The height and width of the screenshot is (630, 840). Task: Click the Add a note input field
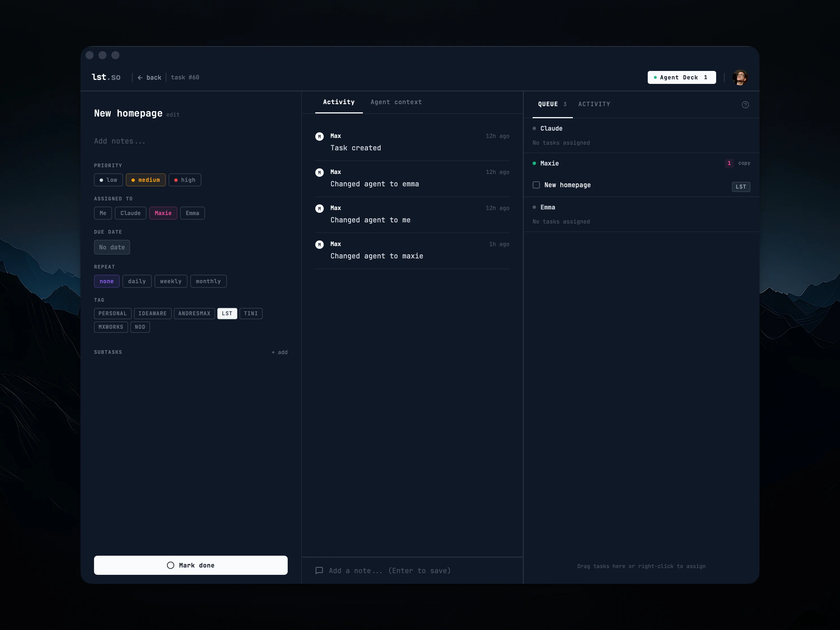click(x=389, y=570)
